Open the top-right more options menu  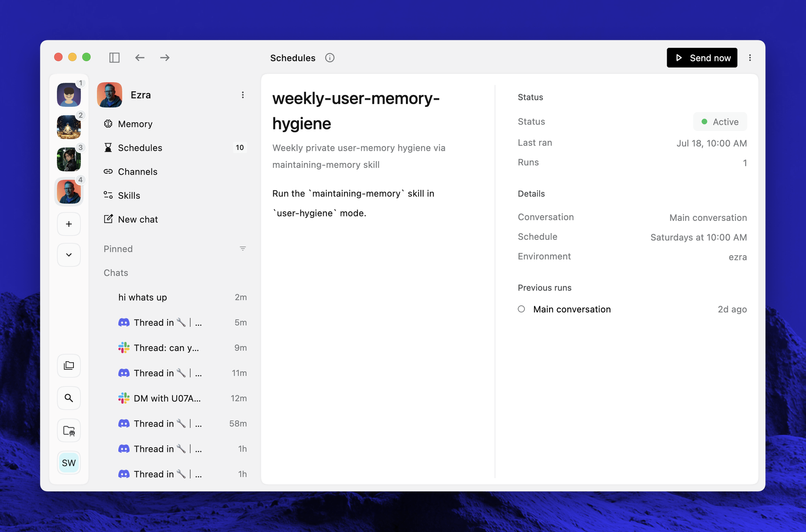pos(750,58)
